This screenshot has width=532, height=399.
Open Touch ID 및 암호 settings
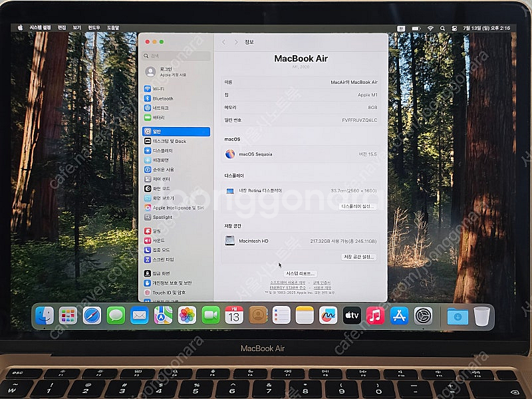(176, 292)
